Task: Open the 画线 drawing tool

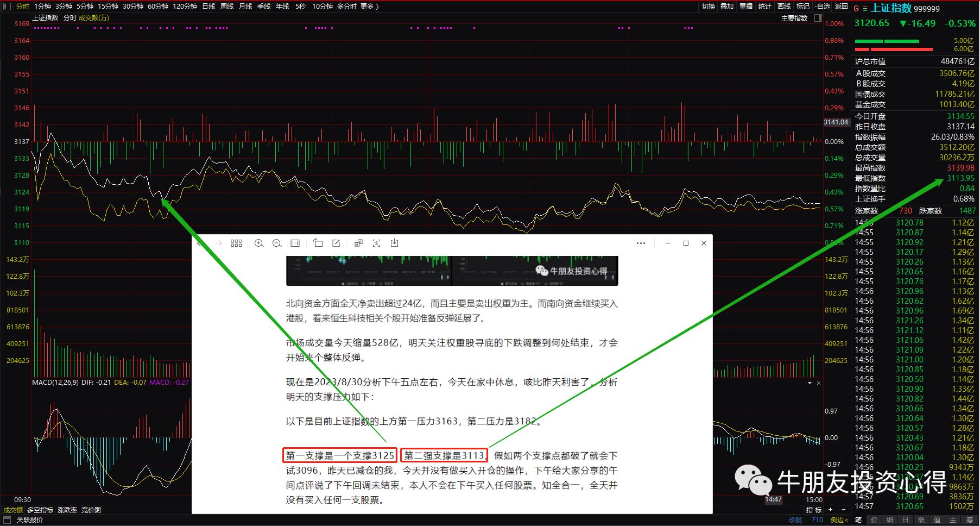Action: [783, 7]
